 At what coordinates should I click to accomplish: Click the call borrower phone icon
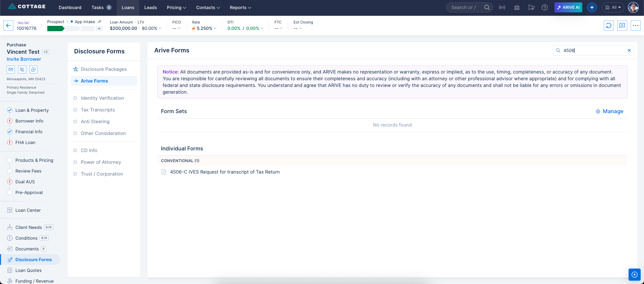click(22, 69)
